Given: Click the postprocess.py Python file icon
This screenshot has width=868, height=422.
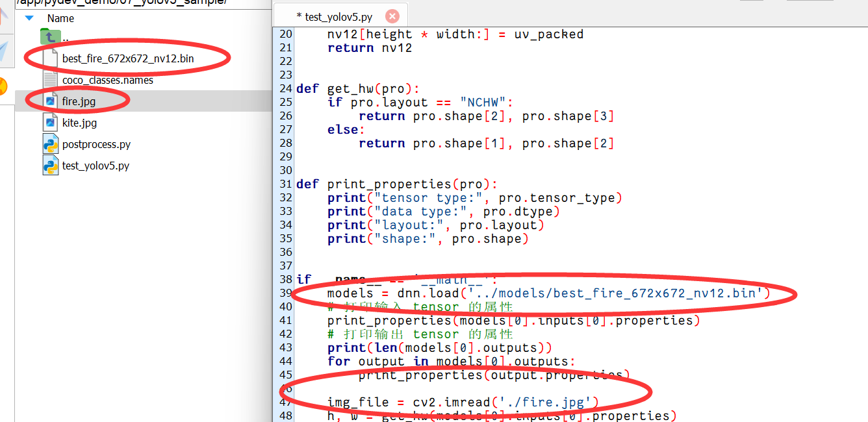Looking at the screenshot, I should tap(50, 144).
